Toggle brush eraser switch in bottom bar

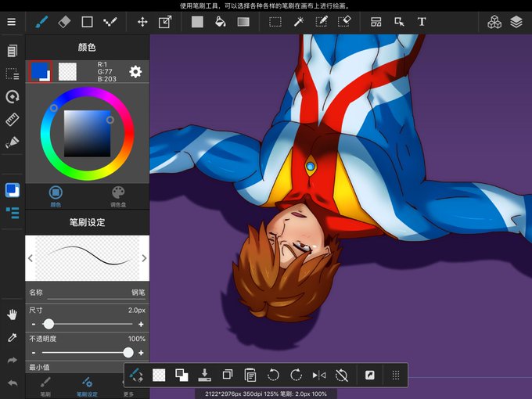click(x=136, y=375)
